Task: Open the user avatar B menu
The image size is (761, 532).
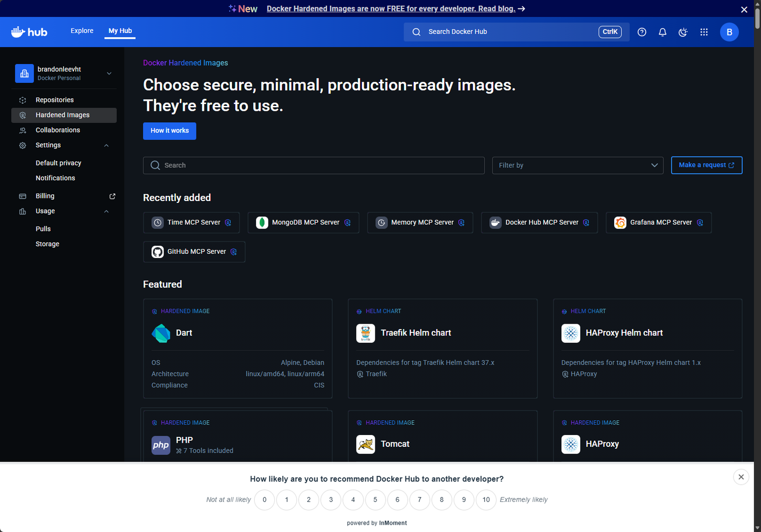Action: pyautogui.click(x=729, y=32)
